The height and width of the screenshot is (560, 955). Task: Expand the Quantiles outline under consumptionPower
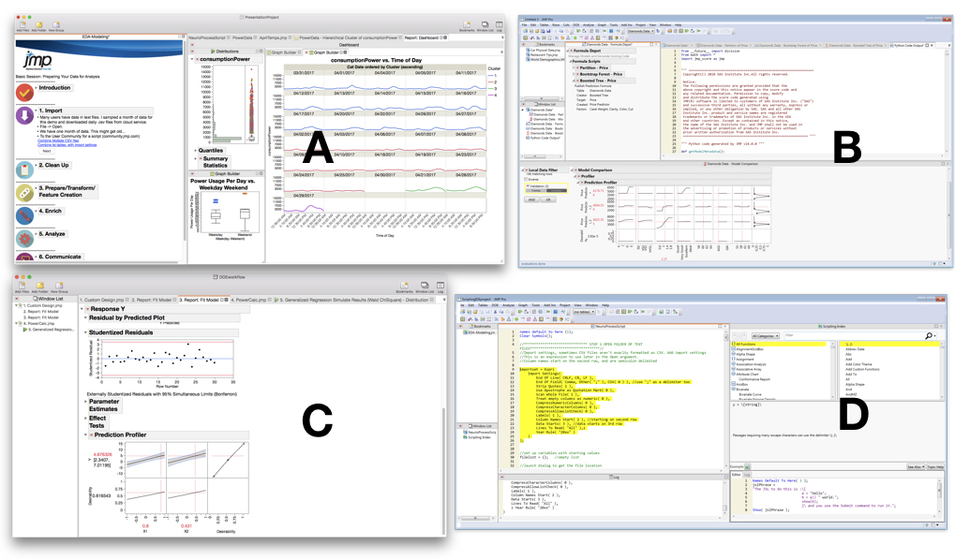click(x=195, y=150)
